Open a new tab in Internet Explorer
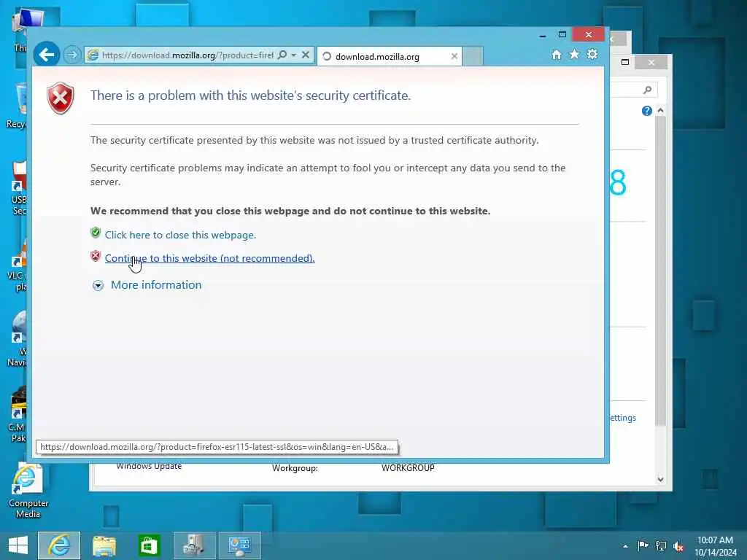The height and width of the screenshot is (560, 747). click(x=473, y=56)
